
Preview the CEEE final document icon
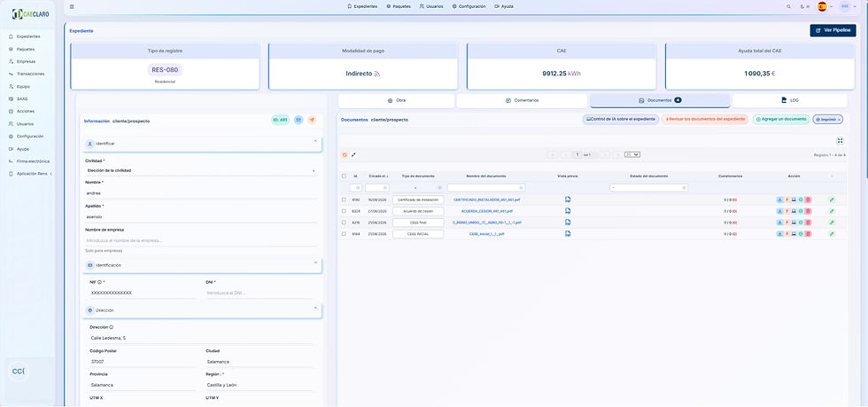point(568,223)
